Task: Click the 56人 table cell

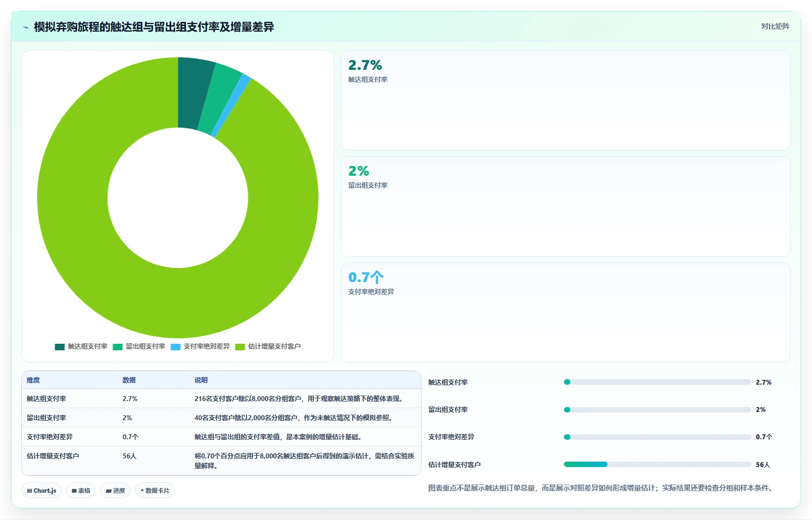Action: tap(130, 456)
